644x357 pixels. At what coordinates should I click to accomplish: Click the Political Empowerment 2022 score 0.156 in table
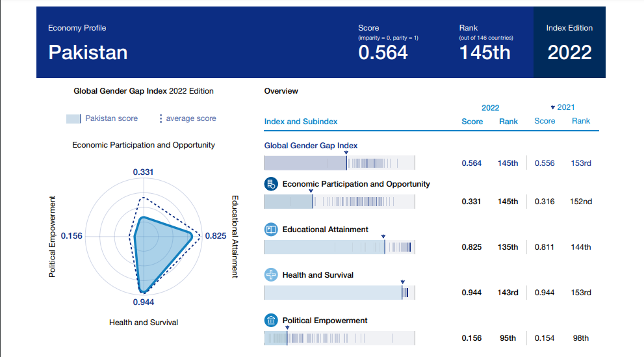(x=472, y=338)
